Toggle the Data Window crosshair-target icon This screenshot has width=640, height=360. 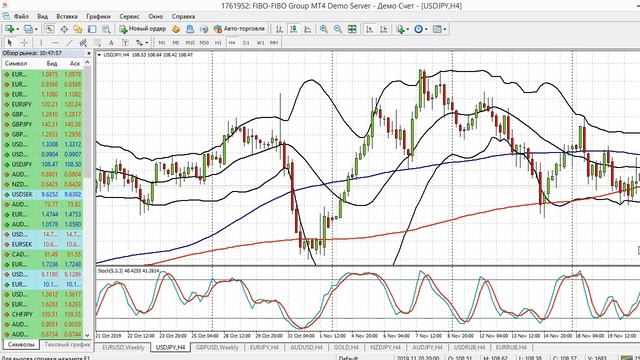64,29
